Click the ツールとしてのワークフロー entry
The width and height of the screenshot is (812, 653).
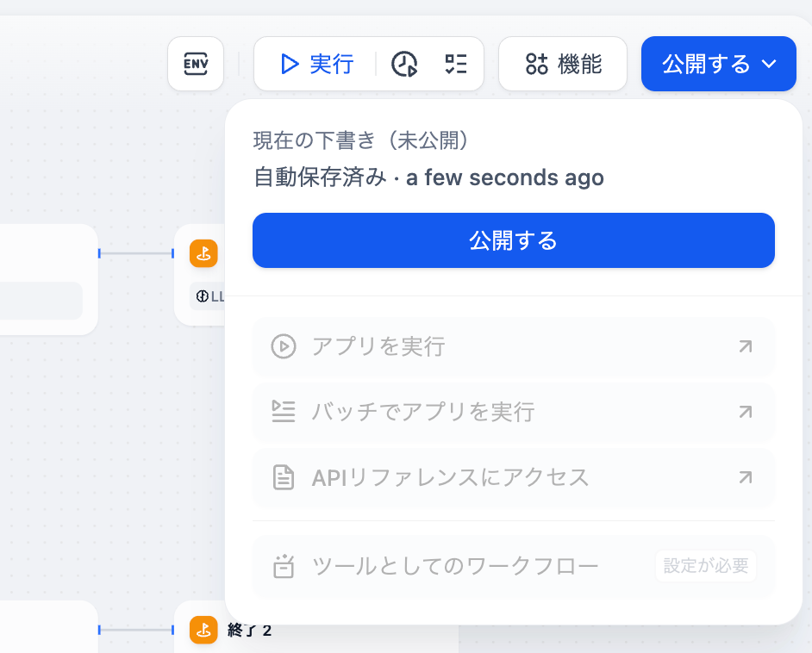point(514,567)
